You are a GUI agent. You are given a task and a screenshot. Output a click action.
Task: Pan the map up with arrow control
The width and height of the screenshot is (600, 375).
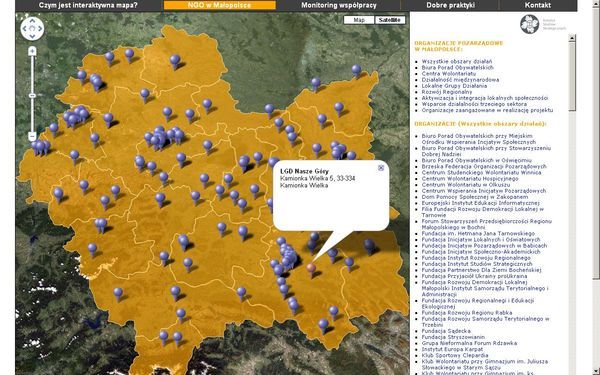(x=32, y=21)
